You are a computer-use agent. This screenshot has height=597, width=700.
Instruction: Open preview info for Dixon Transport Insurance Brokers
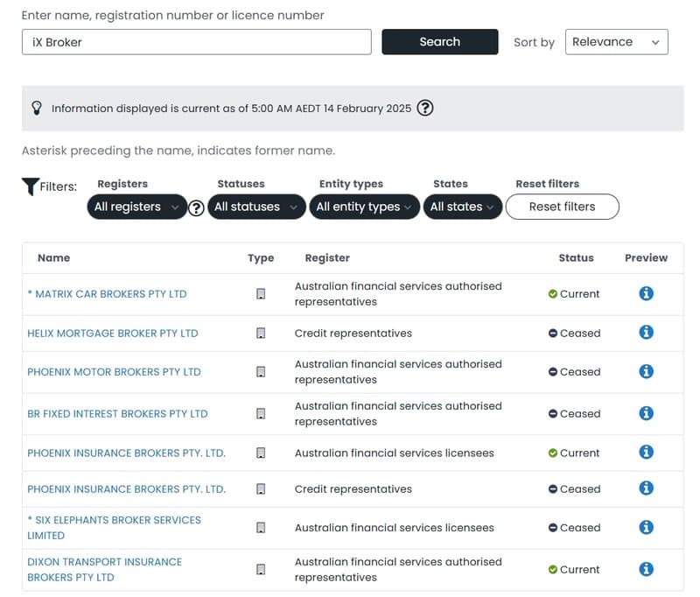[646, 569]
